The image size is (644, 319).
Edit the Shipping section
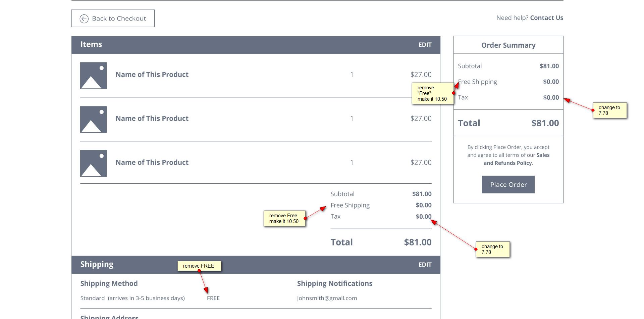coord(425,265)
